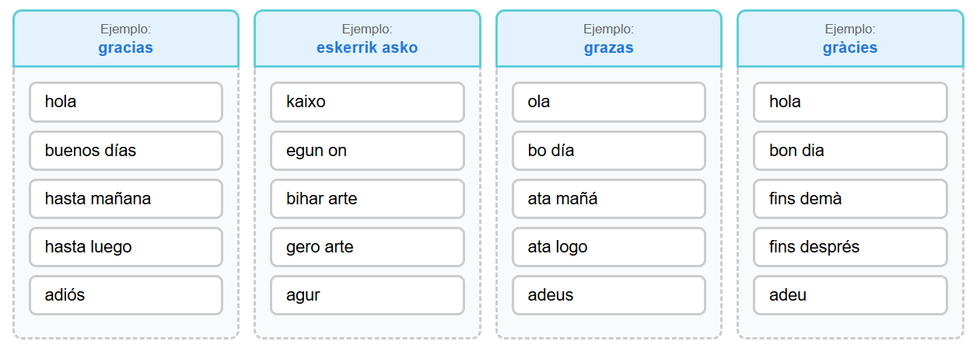Click the 'fins demà' card
The height and width of the screenshot is (348, 980).
click(851, 199)
